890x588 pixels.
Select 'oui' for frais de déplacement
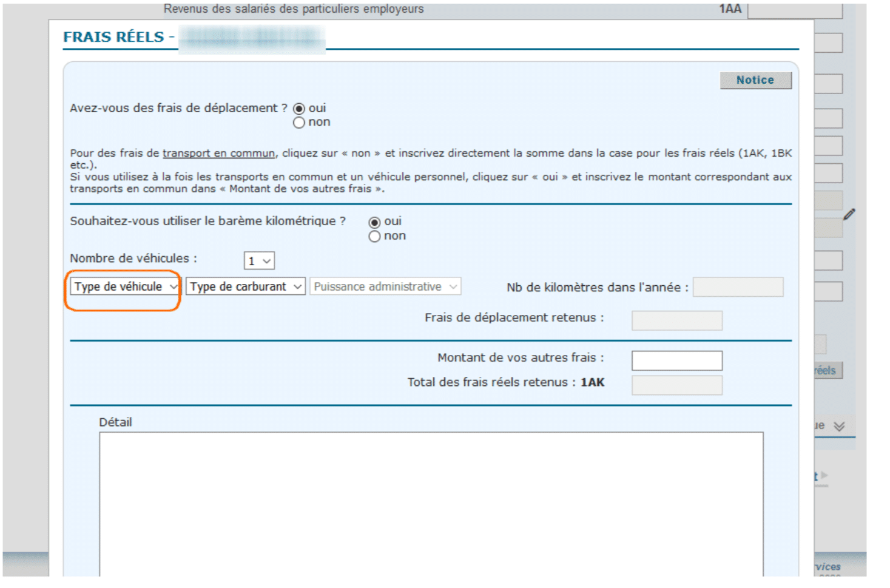(x=299, y=109)
